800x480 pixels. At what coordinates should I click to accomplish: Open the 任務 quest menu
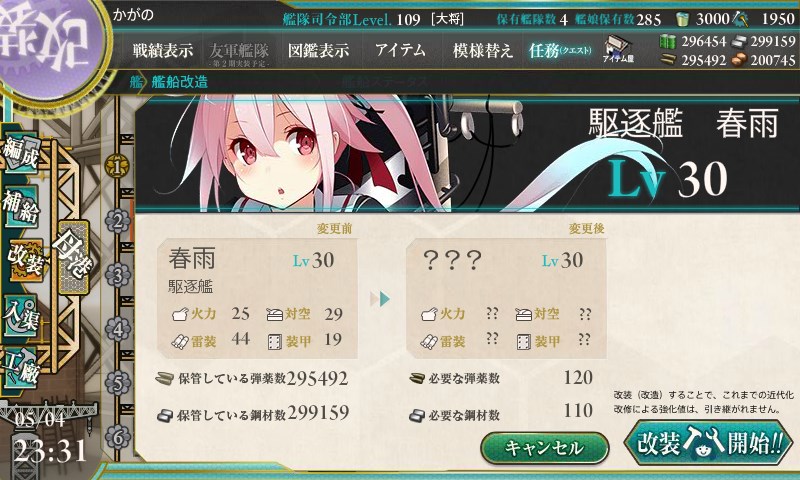tap(560, 50)
